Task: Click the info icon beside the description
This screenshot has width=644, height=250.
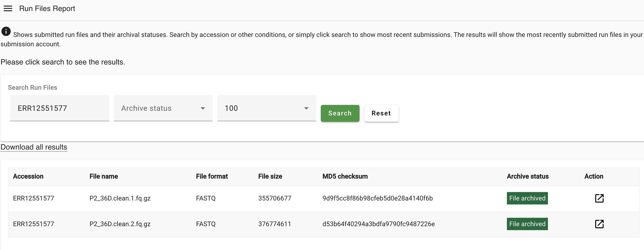Action: [6, 32]
